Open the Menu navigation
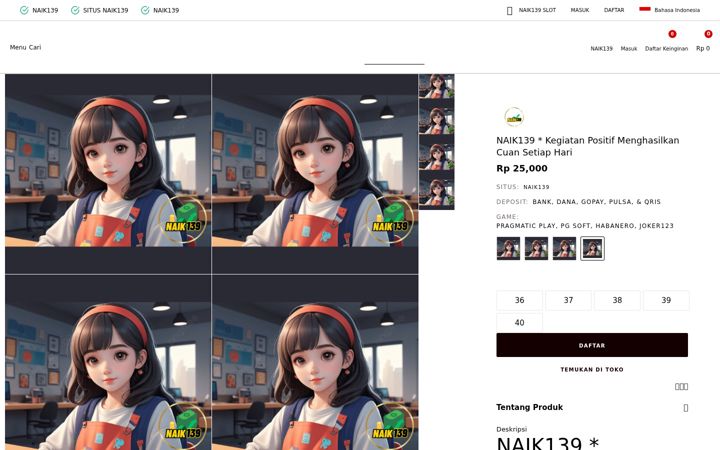The height and width of the screenshot is (450, 720). point(18,47)
